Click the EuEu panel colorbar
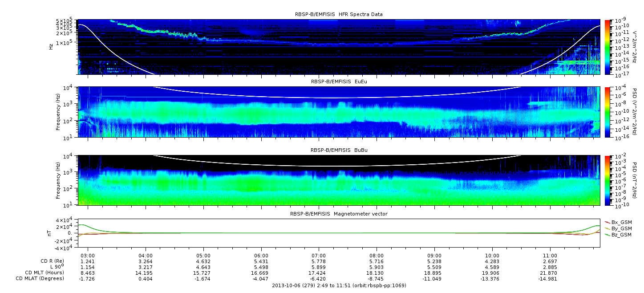 pyautogui.click(x=607, y=112)
